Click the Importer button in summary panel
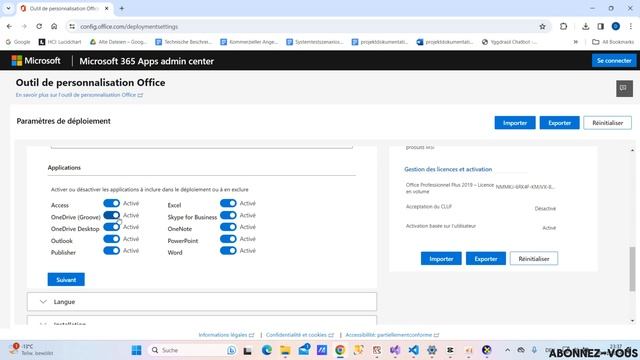This screenshot has height=360, width=640. pos(441,259)
